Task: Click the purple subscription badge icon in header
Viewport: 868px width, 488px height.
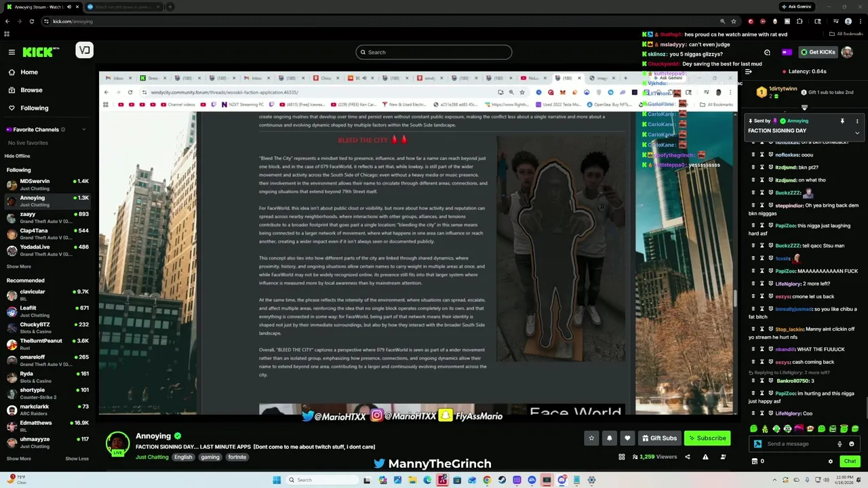Action: tap(786, 52)
